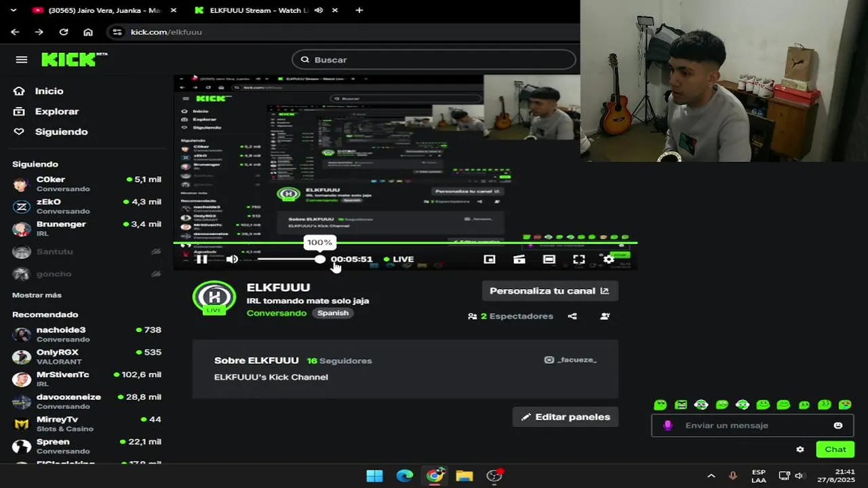Image resolution: width=868 pixels, height=488 pixels.
Task: Go back in browser
Action: point(15,32)
